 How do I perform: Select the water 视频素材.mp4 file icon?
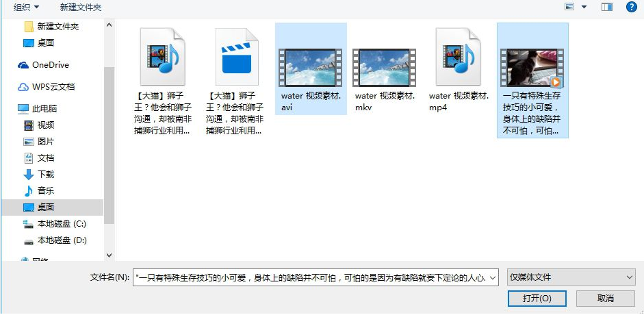(459, 57)
